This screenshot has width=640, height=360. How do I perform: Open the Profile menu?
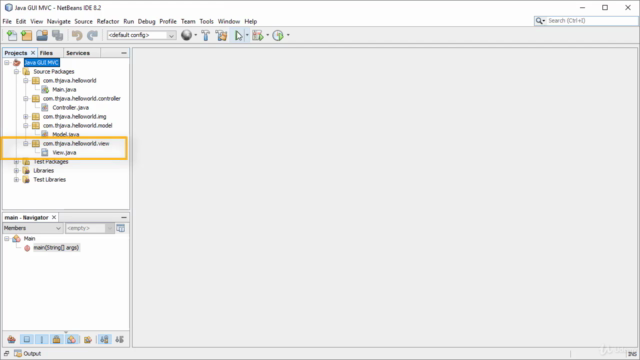168,21
